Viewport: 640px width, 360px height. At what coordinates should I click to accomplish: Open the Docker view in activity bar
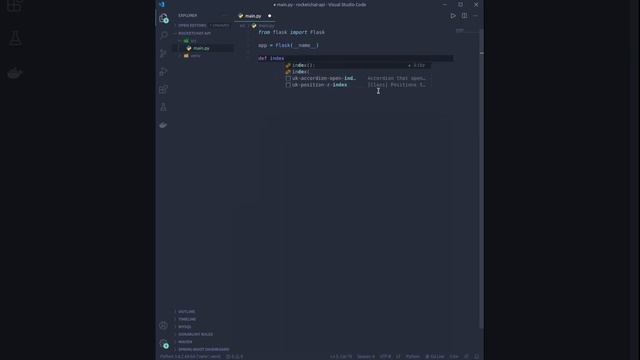click(163, 124)
